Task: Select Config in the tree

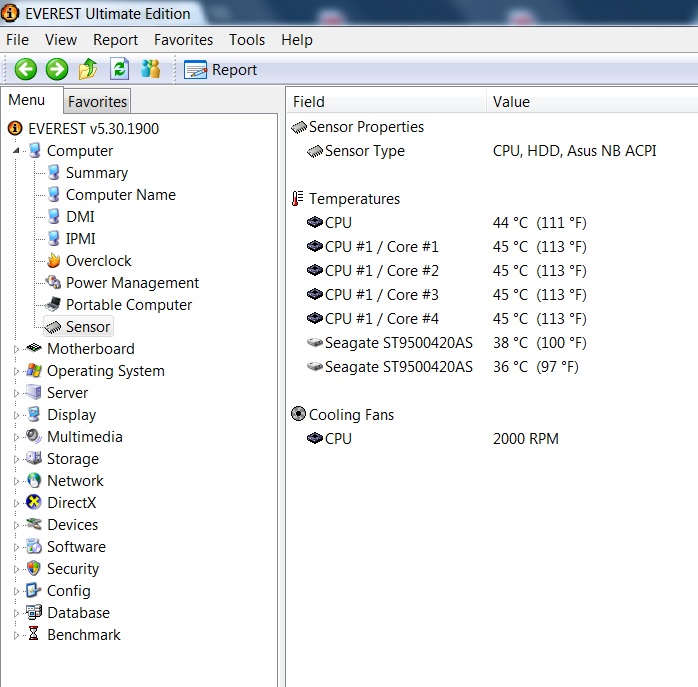Action: pos(69,590)
